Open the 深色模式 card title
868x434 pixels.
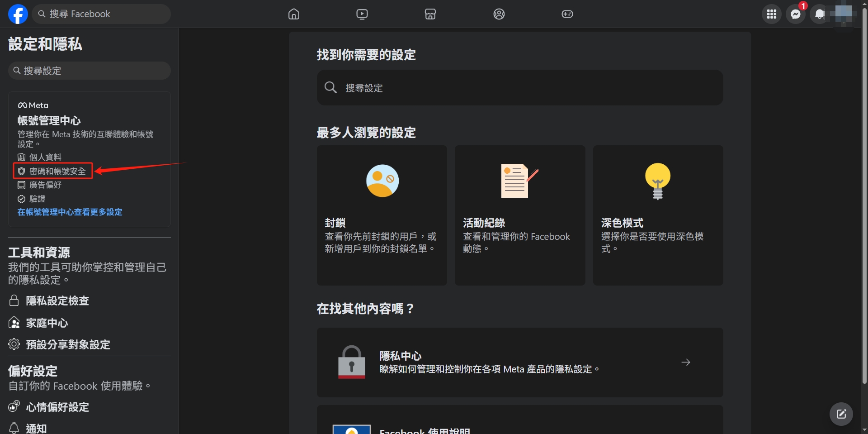point(622,223)
